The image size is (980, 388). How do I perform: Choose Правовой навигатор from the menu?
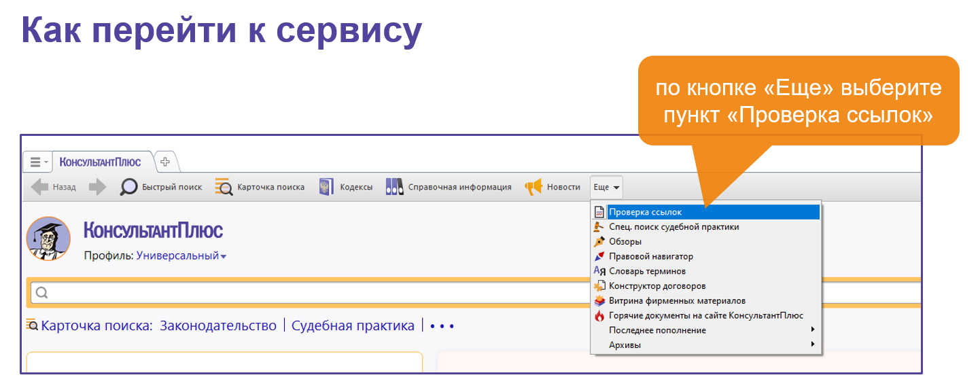(650, 256)
